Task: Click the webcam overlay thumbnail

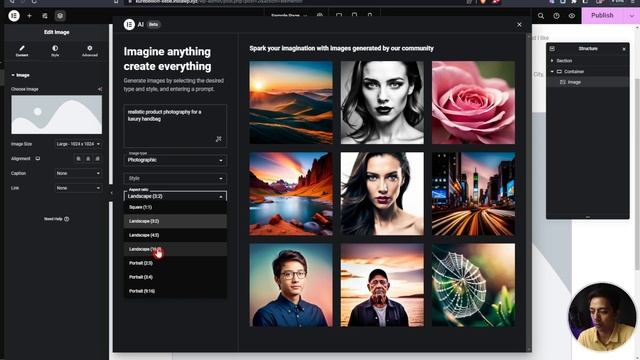Action: (602, 317)
